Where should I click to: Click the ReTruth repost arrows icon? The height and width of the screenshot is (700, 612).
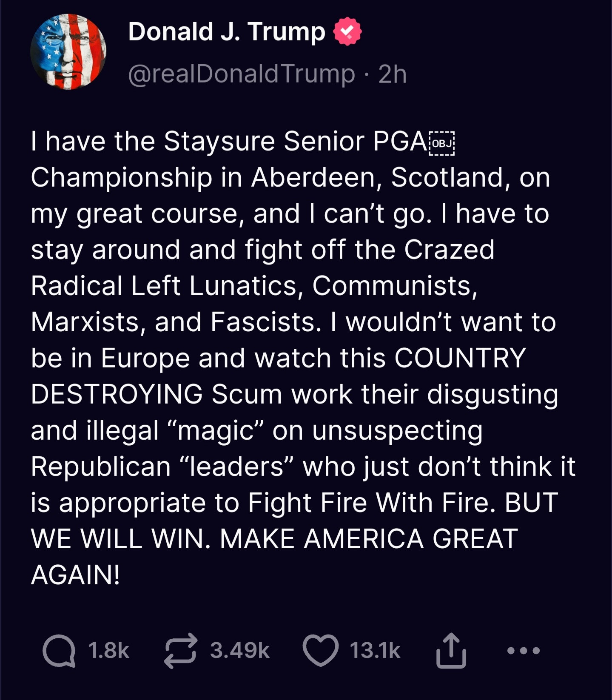181,651
